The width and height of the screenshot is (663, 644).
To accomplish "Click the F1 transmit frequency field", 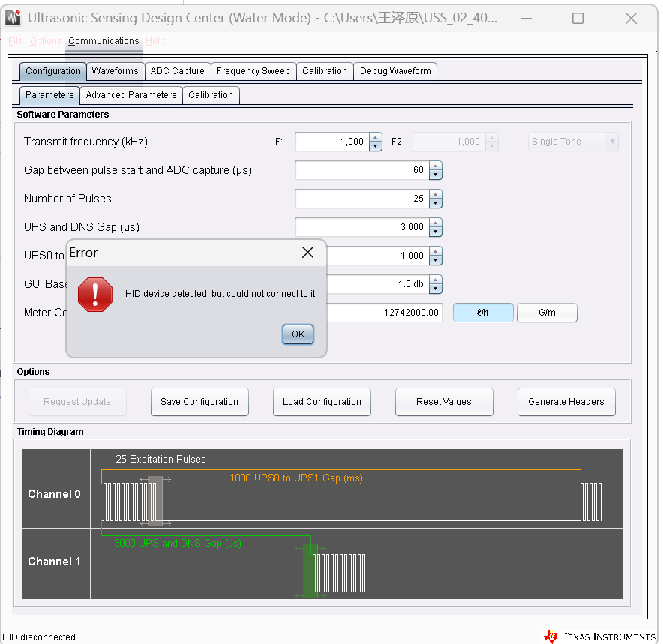I will 332,142.
